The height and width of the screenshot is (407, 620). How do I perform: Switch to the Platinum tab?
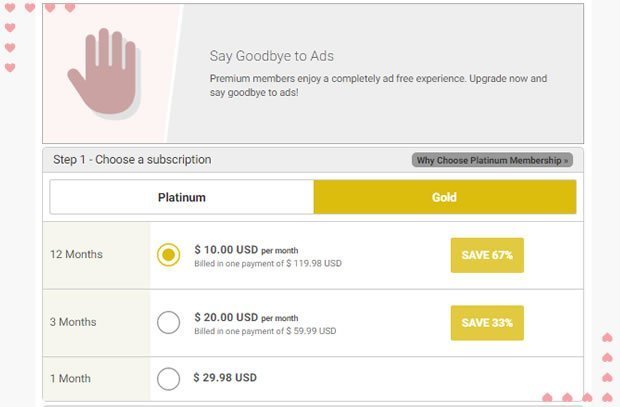coord(181,197)
